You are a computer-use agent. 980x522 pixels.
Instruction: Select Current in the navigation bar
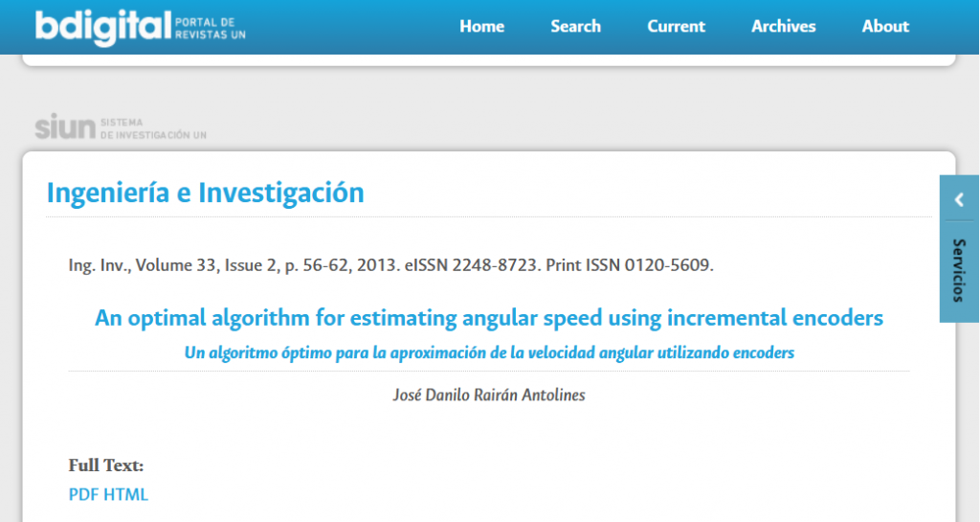pyautogui.click(x=676, y=27)
